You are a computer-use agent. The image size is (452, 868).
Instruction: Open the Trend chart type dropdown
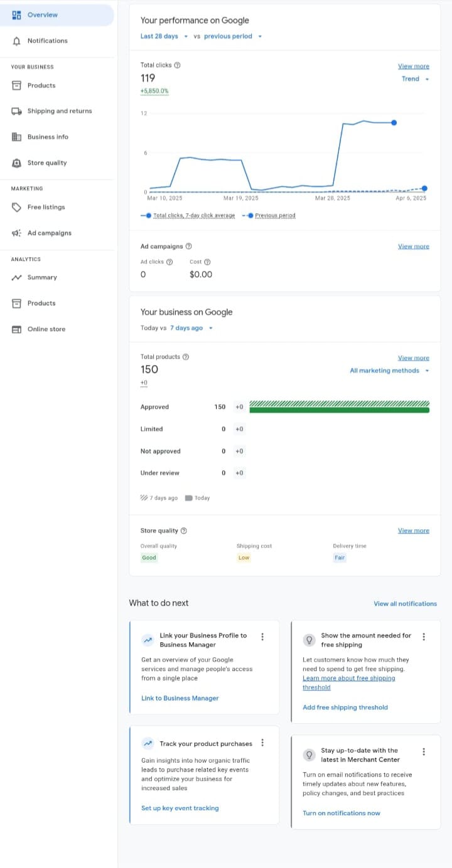416,79
